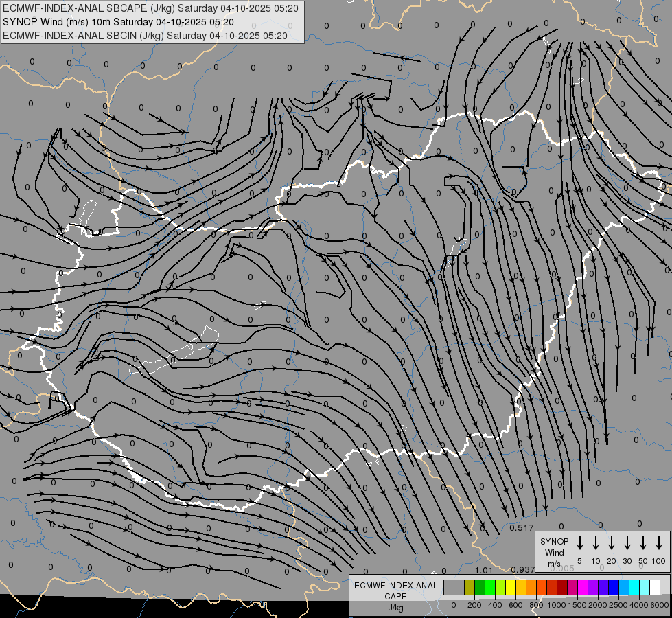This screenshot has height=618, width=672.
Task: Click the 30 m/s wind arrow in legend
Action: point(627,543)
